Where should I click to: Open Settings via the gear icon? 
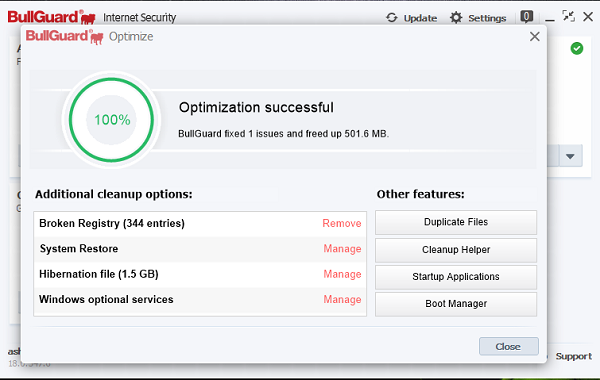[456, 18]
